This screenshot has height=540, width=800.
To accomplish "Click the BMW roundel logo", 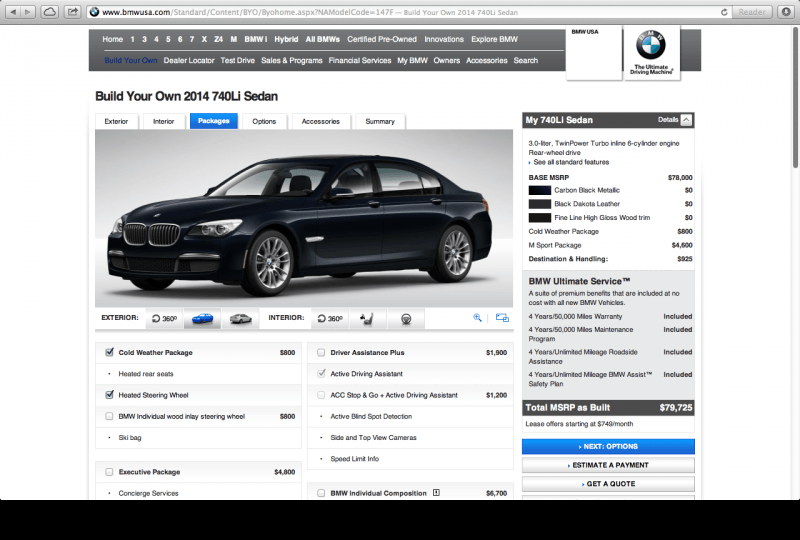I will [651, 45].
